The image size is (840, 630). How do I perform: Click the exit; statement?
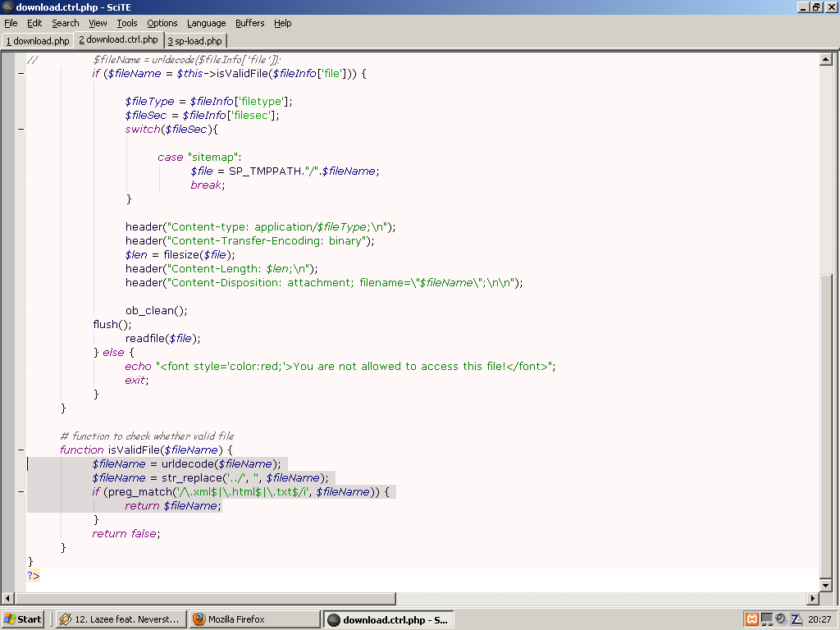pos(137,381)
